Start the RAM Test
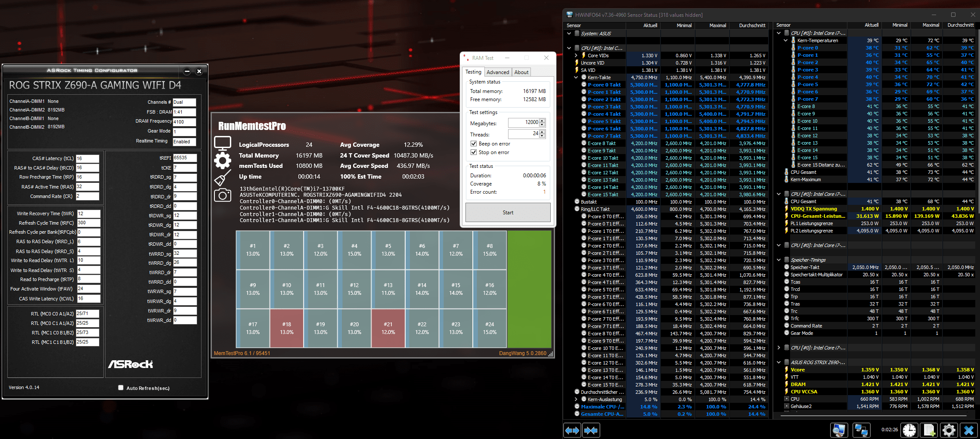The image size is (980, 439). (x=508, y=213)
